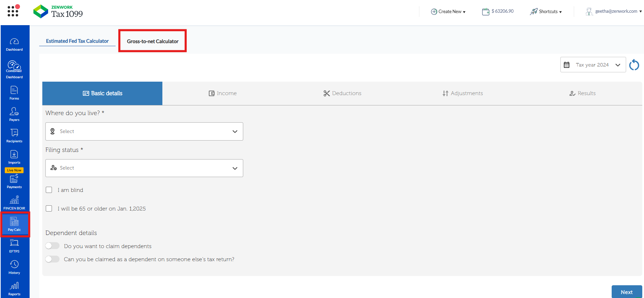The width and height of the screenshot is (644, 298).
Task: Open the apps grid launcher icon
Action: click(x=13, y=11)
